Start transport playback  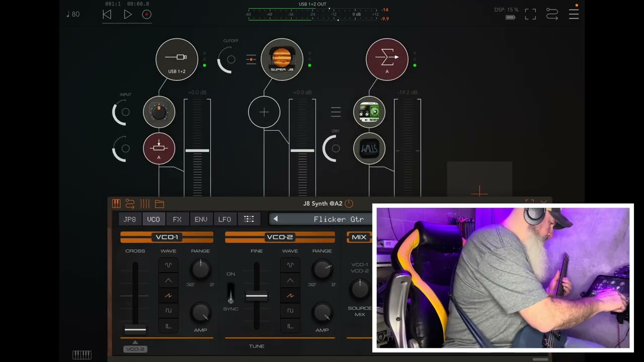[x=127, y=15]
